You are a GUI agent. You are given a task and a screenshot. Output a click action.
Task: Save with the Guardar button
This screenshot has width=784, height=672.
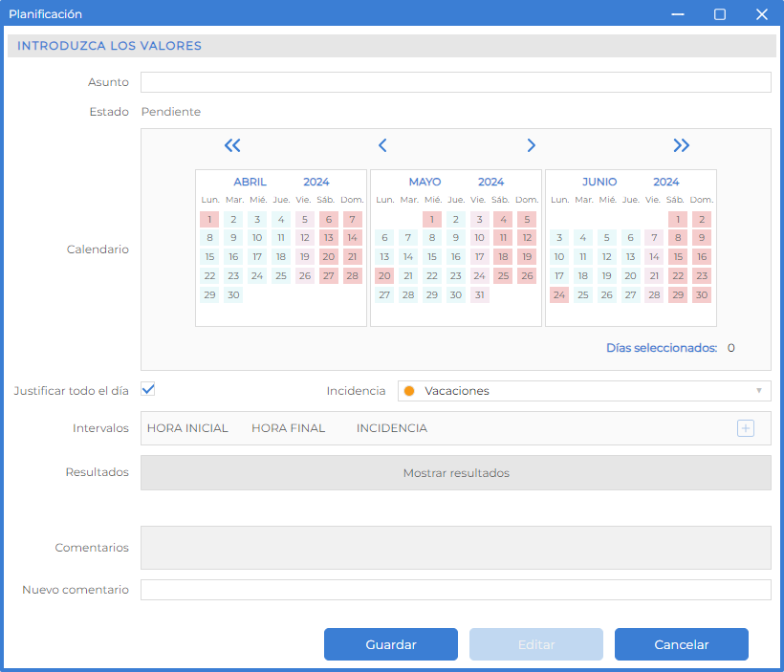coord(391,644)
